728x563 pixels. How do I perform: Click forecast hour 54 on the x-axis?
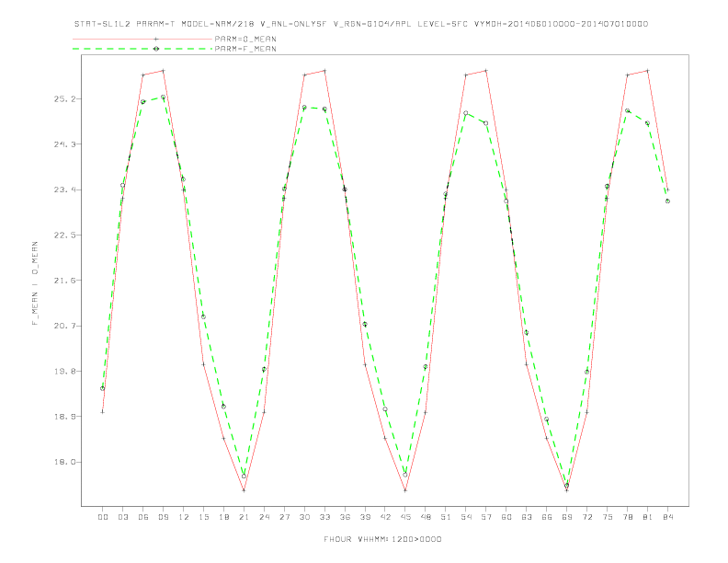(466, 517)
